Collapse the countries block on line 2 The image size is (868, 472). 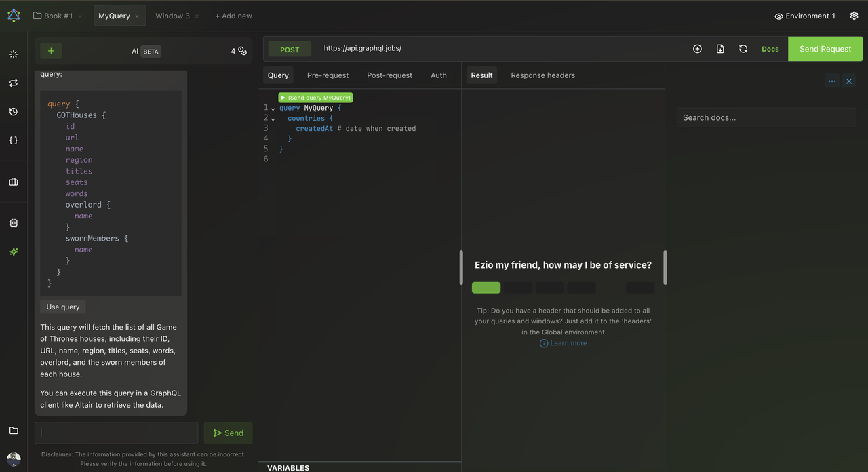click(x=273, y=118)
